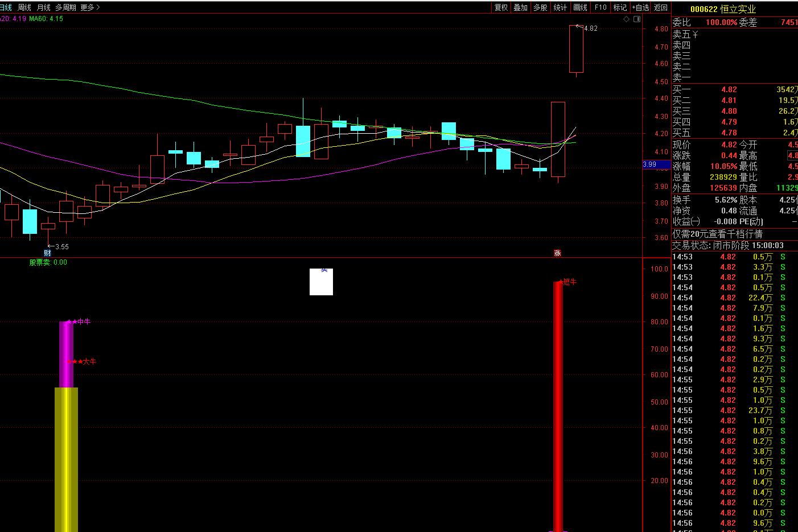Screen dimensions: 798x532
Task: Switch to the 周线 weekly tab
Action: pos(24,7)
